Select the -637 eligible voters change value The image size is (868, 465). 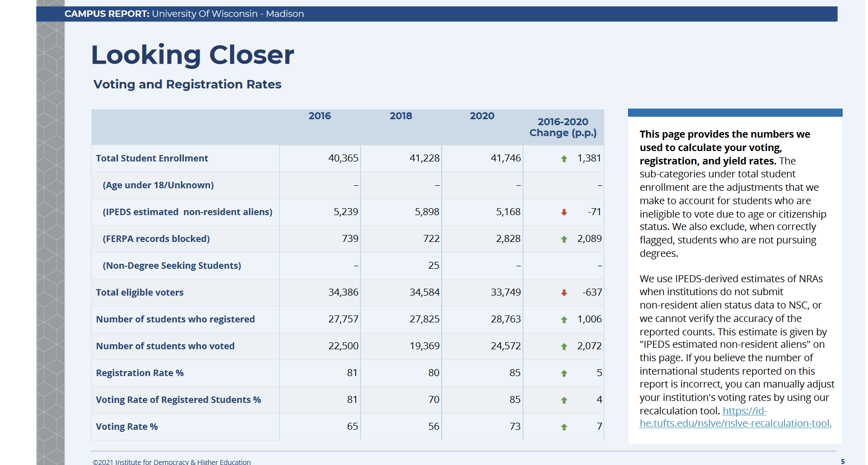(x=592, y=292)
